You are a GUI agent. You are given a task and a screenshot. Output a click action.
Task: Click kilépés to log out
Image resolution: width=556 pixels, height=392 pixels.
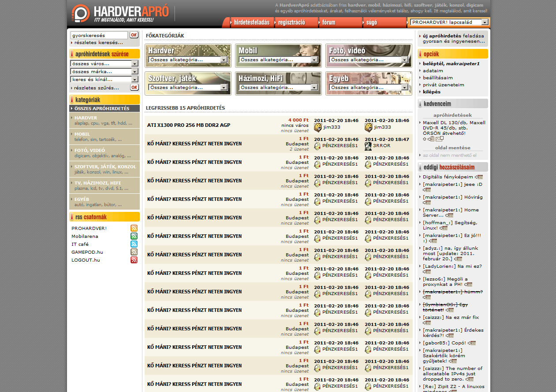click(x=432, y=92)
